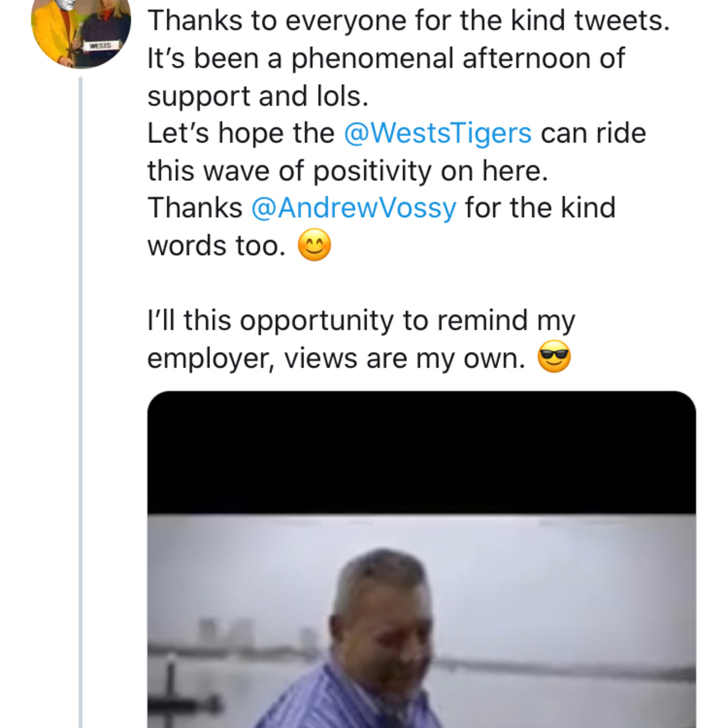Image resolution: width=728 pixels, height=728 pixels.
Task: Click the black bar atop the video
Action: pos(421,452)
